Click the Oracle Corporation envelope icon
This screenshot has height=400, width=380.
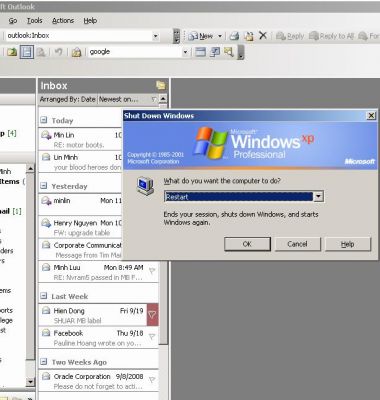(46, 376)
